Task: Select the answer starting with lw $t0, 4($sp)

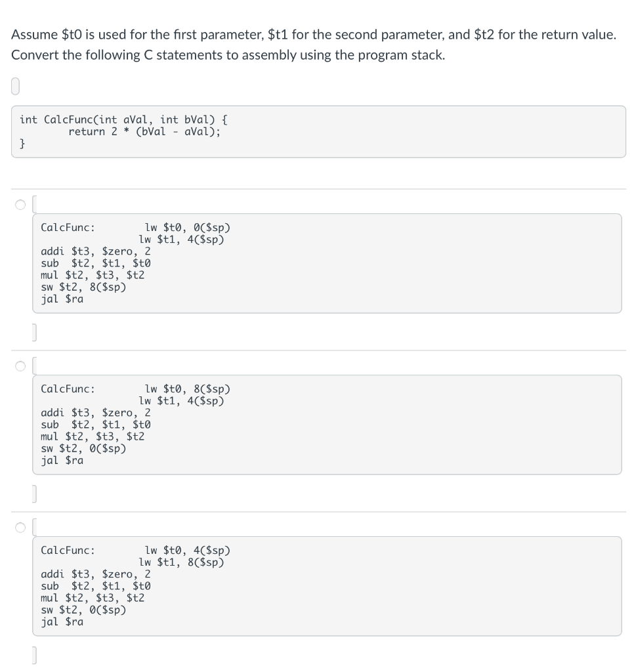Action: 19,528
